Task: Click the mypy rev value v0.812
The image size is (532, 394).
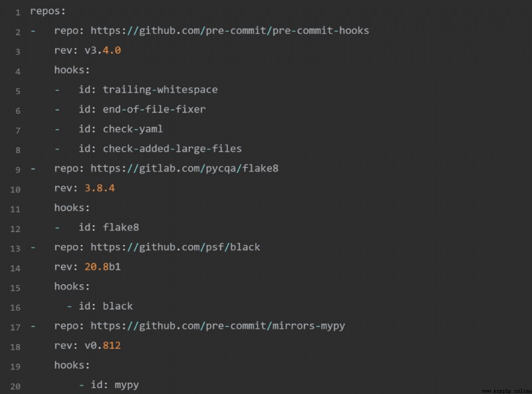Action: pos(103,346)
